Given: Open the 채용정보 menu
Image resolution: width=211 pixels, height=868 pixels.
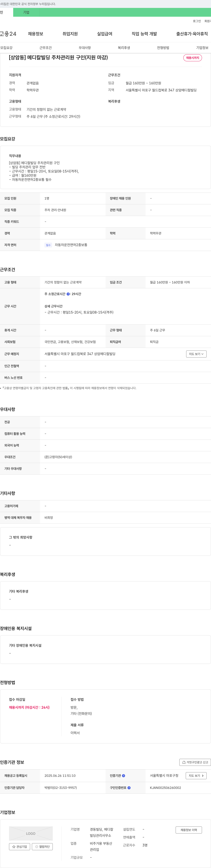Looking at the screenshot, I should coord(35,34).
